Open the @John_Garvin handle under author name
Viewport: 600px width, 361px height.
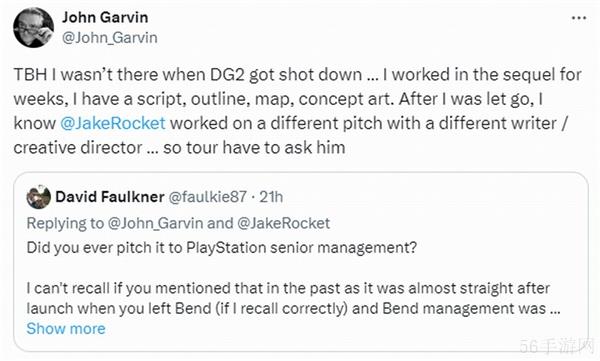[x=110, y=38]
